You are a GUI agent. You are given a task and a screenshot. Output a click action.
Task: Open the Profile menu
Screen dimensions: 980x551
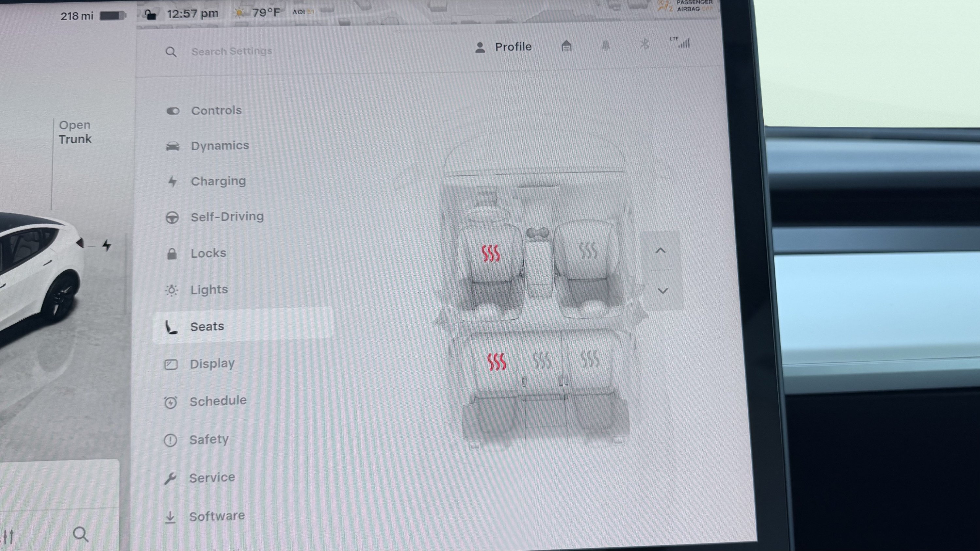pyautogui.click(x=503, y=47)
